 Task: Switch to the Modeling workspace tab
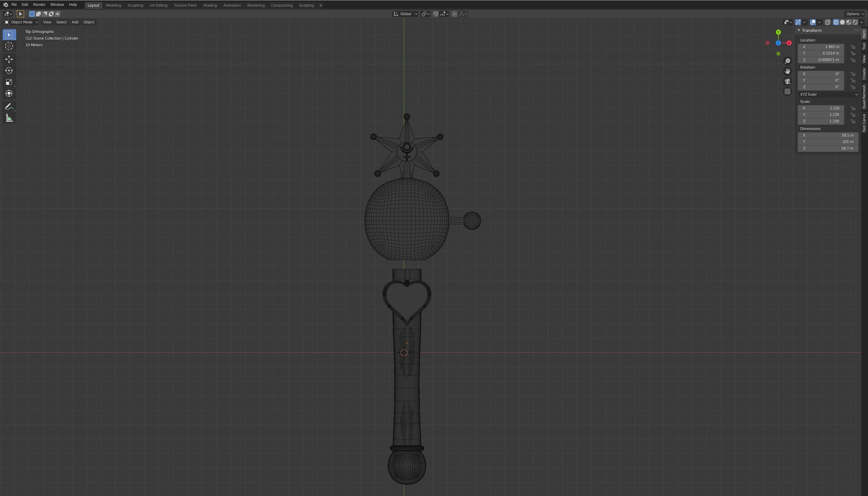[x=113, y=5]
